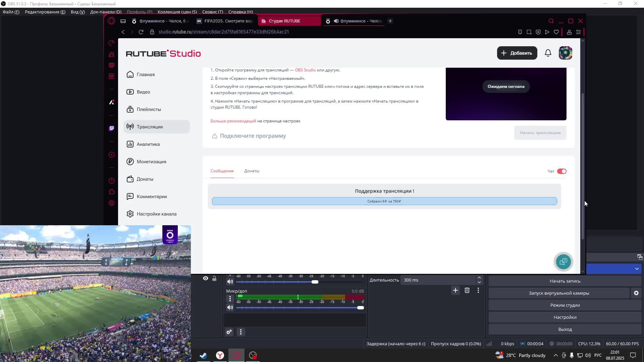Screen dimensions: 644x362
Task: Open Extensions cube icon in Opera sidebar
Action: 112,192
